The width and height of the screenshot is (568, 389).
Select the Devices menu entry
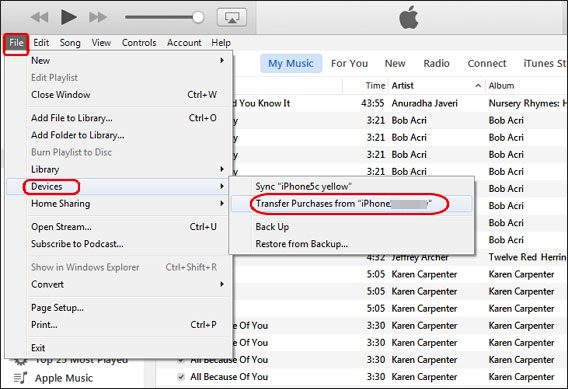pyautogui.click(x=118, y=186)
